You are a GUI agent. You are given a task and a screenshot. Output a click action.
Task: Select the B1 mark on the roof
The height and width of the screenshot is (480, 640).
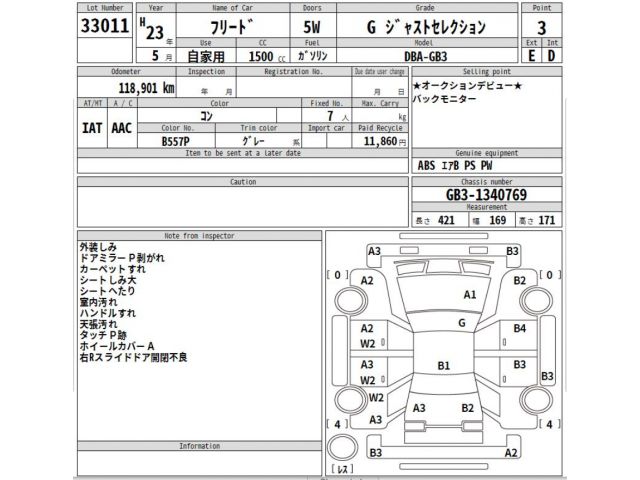(x=444, y=364)
